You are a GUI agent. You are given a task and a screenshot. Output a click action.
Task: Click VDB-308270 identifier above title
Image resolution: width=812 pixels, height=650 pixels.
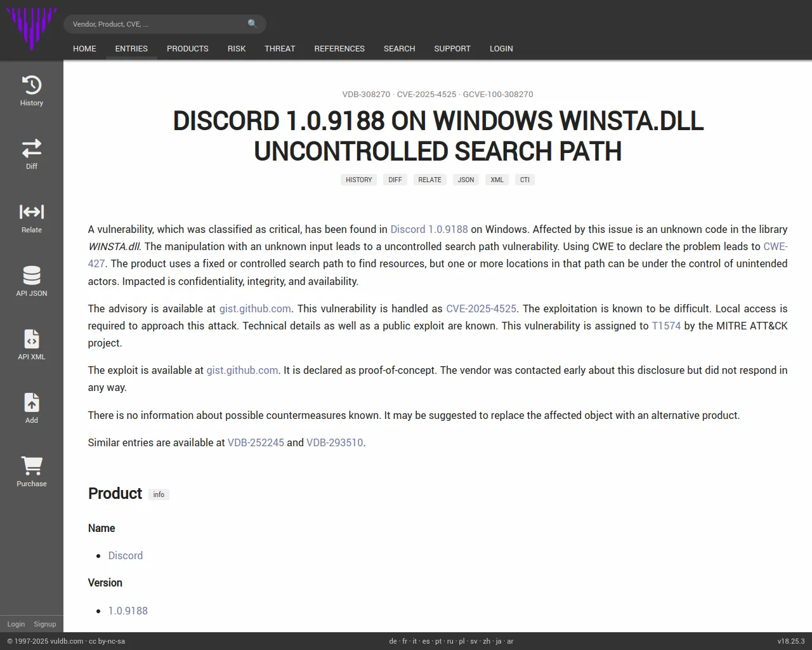click(366, 94)
